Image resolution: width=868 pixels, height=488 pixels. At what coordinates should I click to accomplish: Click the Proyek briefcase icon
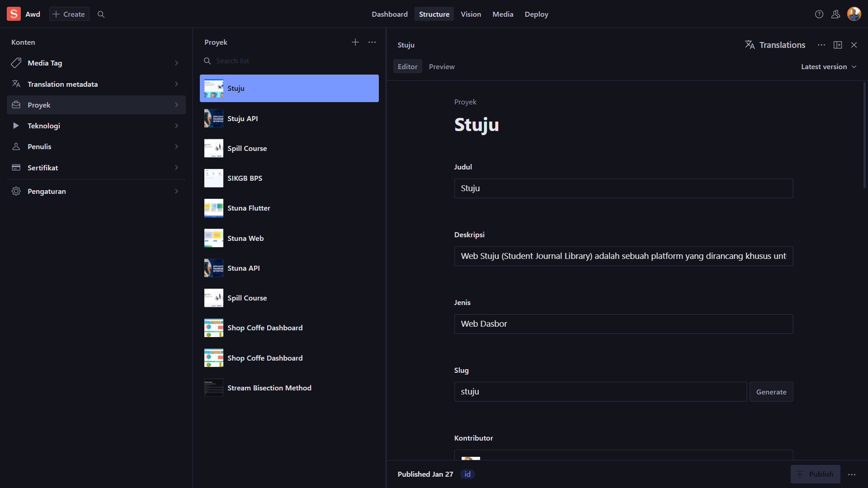(16, 105)
